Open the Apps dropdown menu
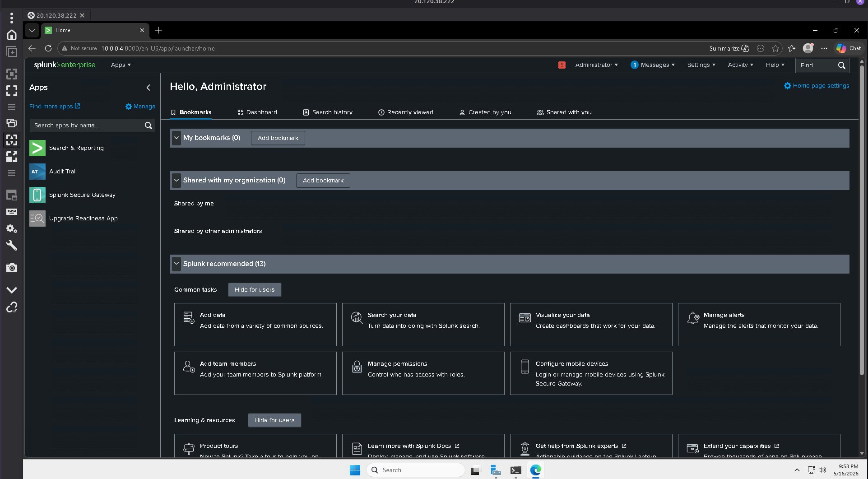Viewport: 868px width, 479px height. point(121,65)
